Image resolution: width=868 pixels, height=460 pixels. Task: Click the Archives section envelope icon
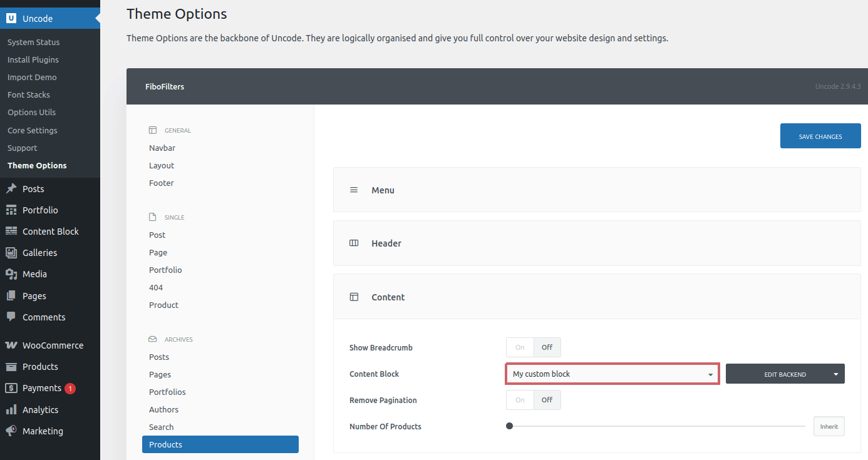point(153,339)
